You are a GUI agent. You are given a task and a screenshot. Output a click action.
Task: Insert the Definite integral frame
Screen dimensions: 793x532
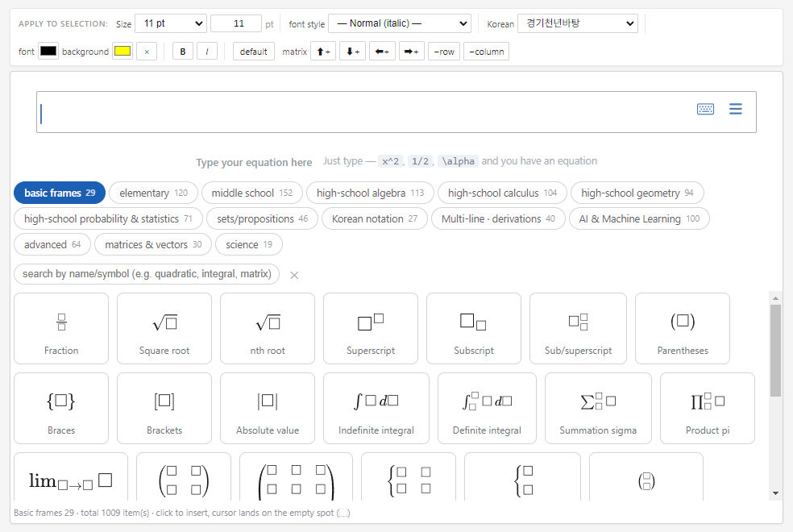[487, 408]
